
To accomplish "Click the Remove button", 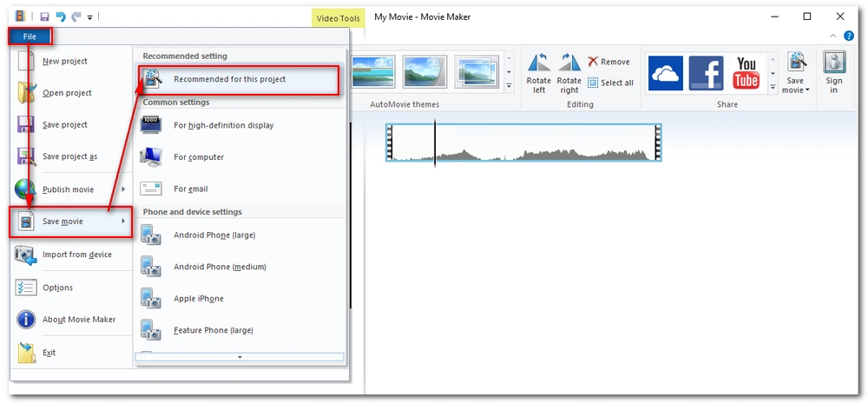I will pos(608,62).
